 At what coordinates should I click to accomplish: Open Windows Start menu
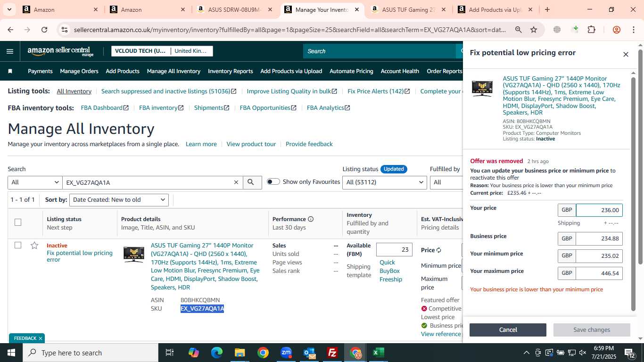(x=11, y=353)
